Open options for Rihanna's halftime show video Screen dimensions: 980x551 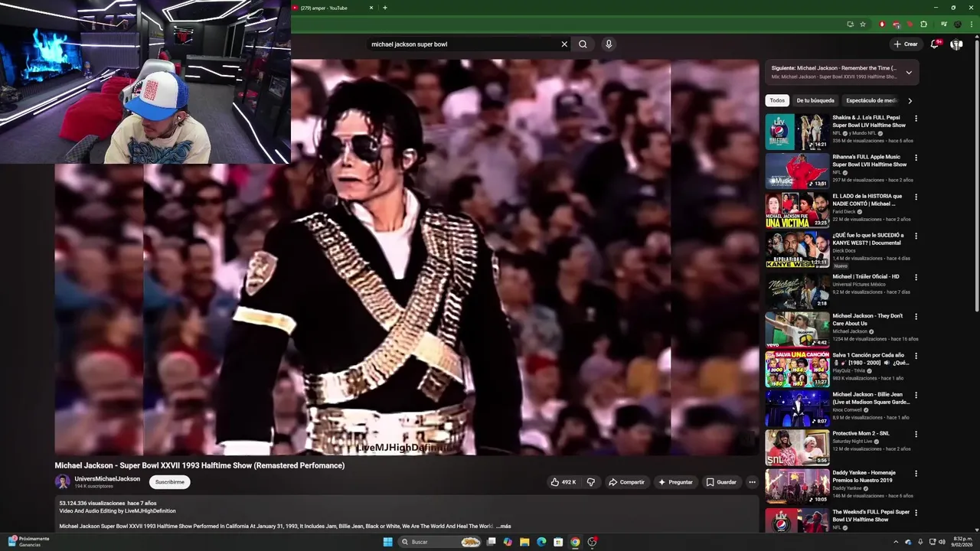[x=916, y=158]
